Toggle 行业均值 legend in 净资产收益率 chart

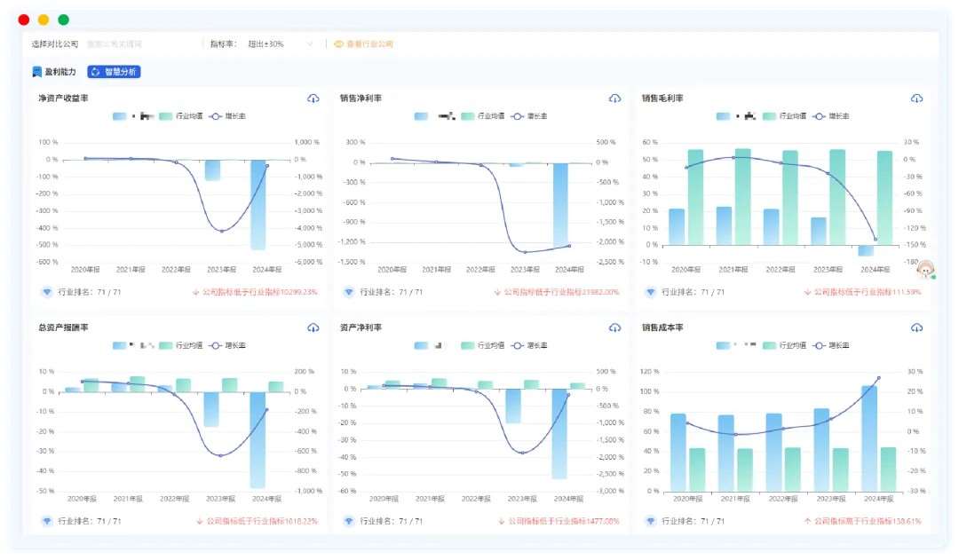(181, 116)
